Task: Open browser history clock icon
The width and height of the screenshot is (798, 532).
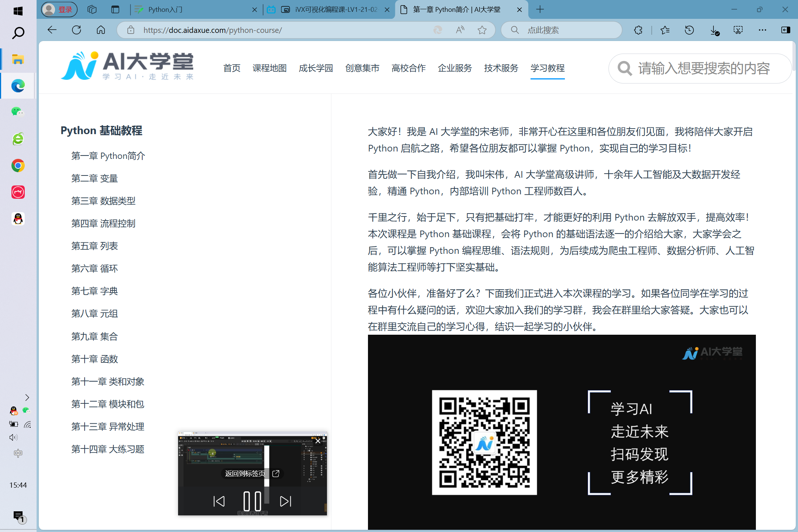Action: click(x=689, y=30)
